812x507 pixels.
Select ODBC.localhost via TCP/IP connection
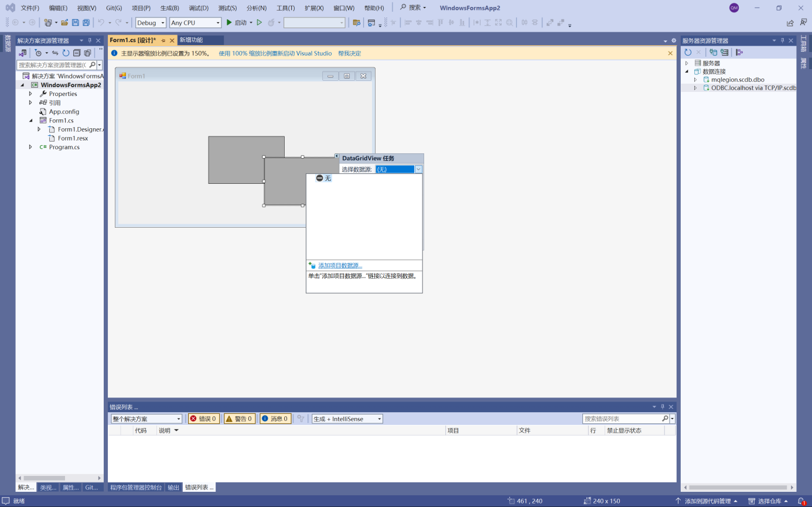click(x=753, y=88)
